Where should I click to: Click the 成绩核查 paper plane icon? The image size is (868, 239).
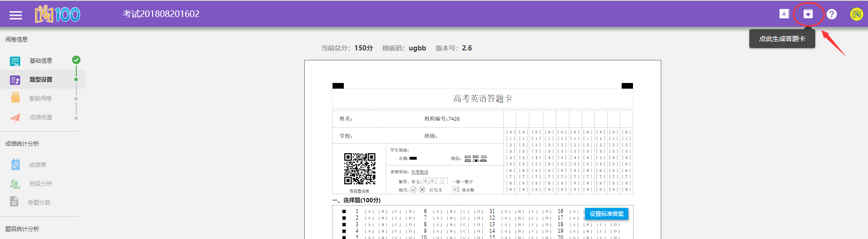16,117
